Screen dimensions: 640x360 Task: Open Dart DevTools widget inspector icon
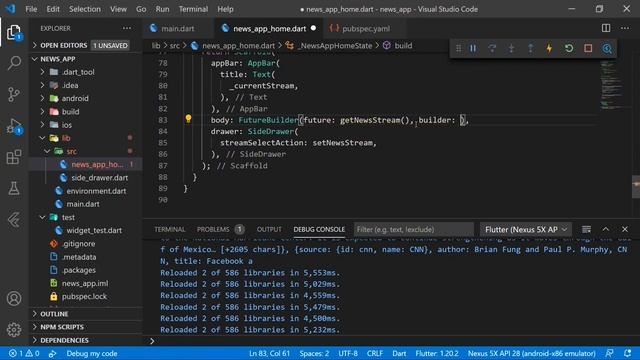607,49
